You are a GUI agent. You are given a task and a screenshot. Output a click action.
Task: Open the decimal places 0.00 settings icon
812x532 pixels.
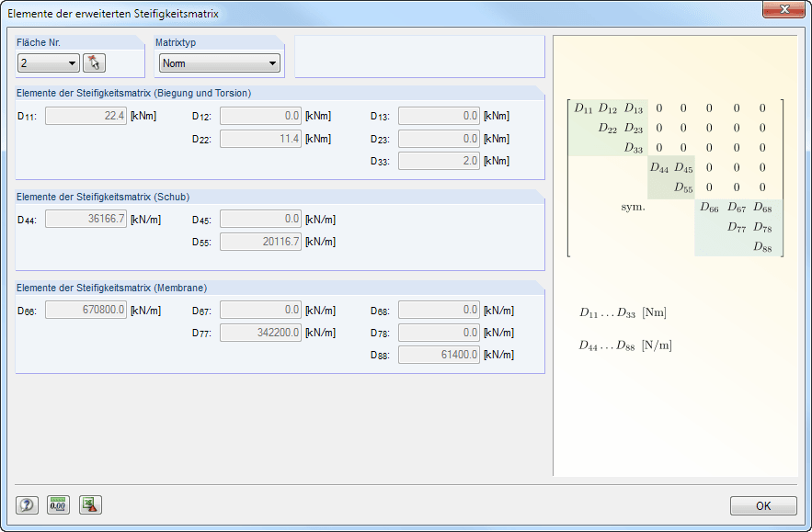coord(58,504)
